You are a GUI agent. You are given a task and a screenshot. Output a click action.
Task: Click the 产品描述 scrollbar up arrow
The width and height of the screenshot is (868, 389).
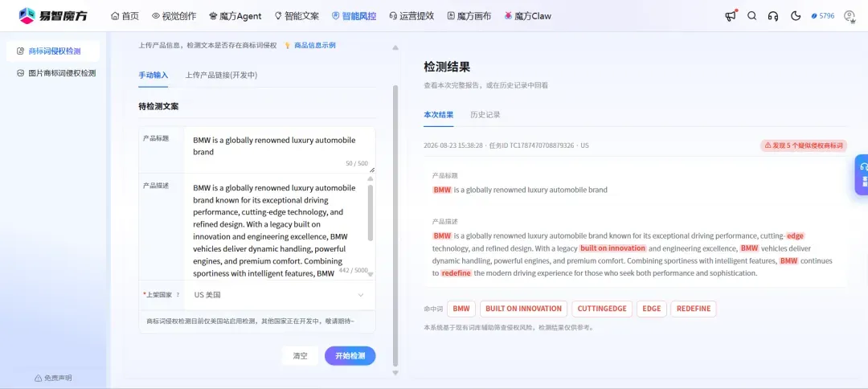[371, 178]
